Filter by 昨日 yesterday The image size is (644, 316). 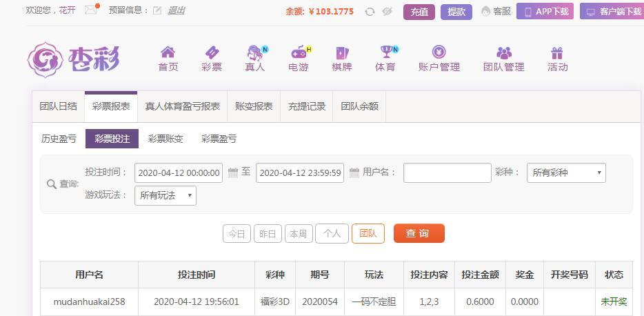point(268,233)
